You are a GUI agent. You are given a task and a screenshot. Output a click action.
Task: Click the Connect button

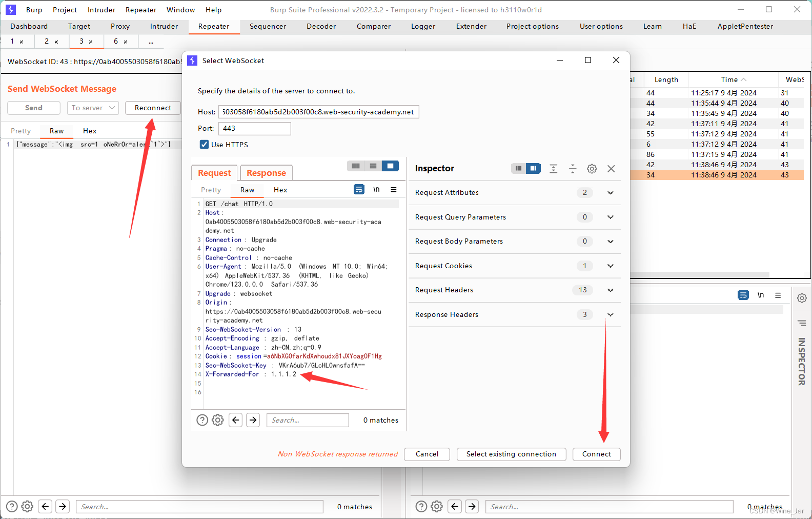pos(597,454)
